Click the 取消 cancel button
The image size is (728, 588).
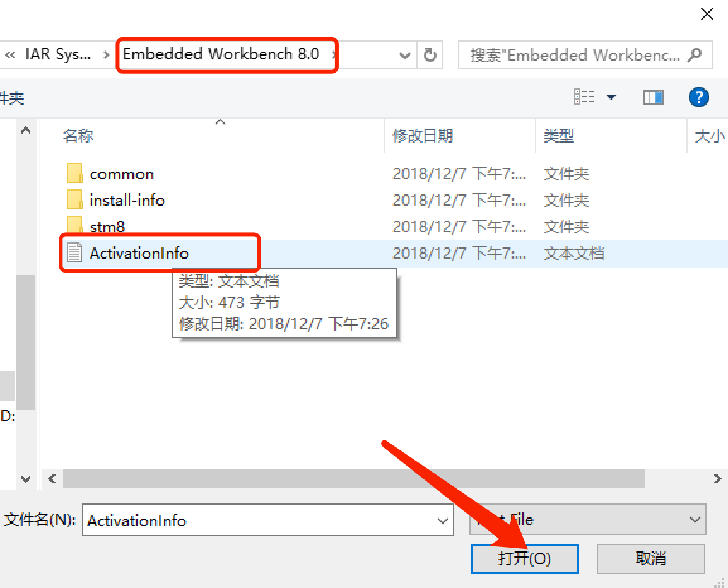(651, 559)
